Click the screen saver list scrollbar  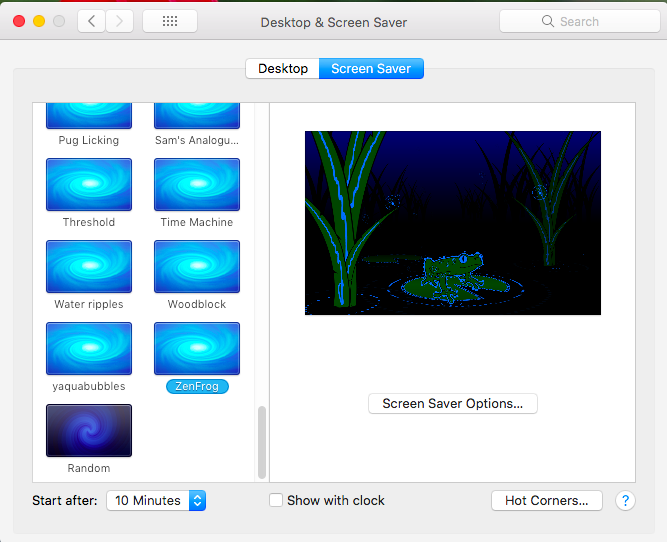coord(262,442)
